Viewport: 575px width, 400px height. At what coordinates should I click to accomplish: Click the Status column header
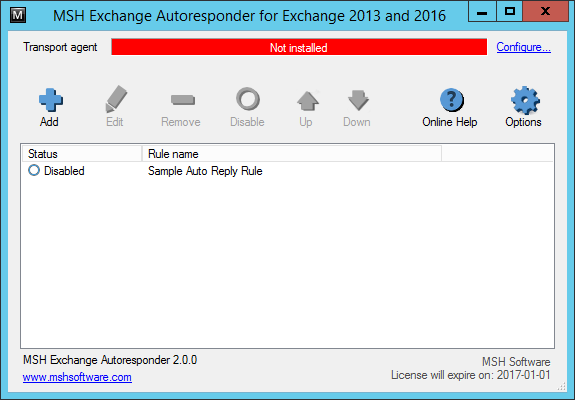click(82, 154)
